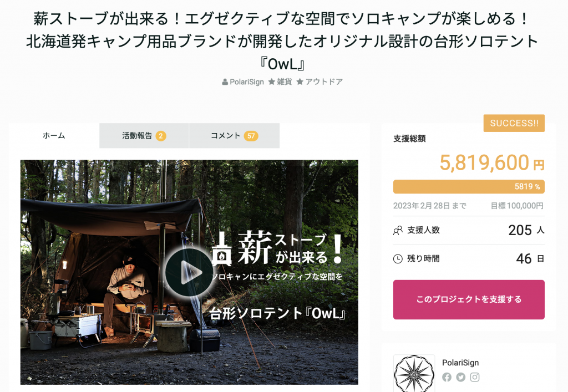
Task: Open the アウトドア category link
Action: [324, 82]
